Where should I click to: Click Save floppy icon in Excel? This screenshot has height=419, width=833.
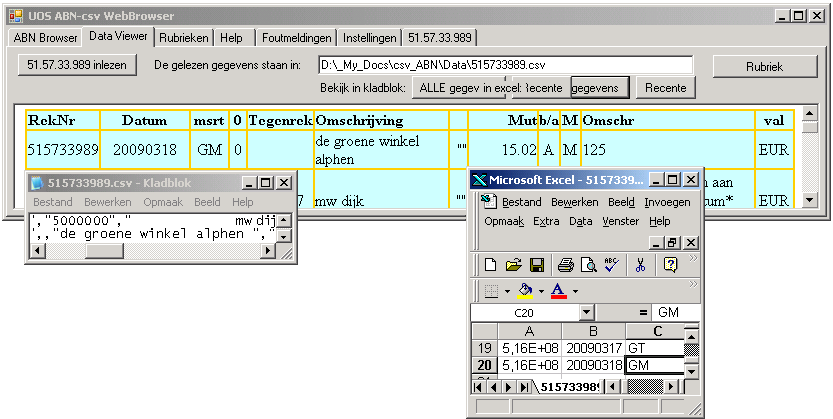click(537, 264)
